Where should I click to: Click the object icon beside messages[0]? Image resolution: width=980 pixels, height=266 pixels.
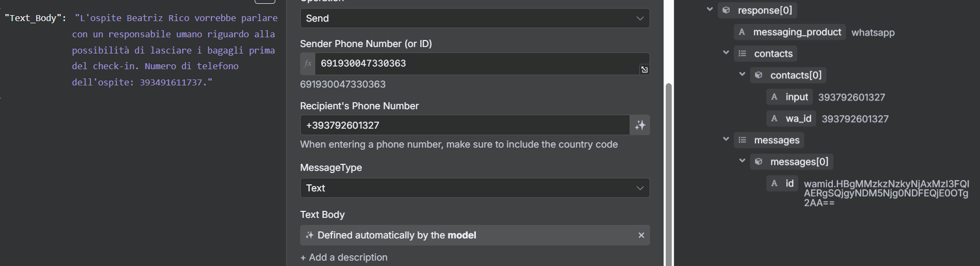[759, 162]
